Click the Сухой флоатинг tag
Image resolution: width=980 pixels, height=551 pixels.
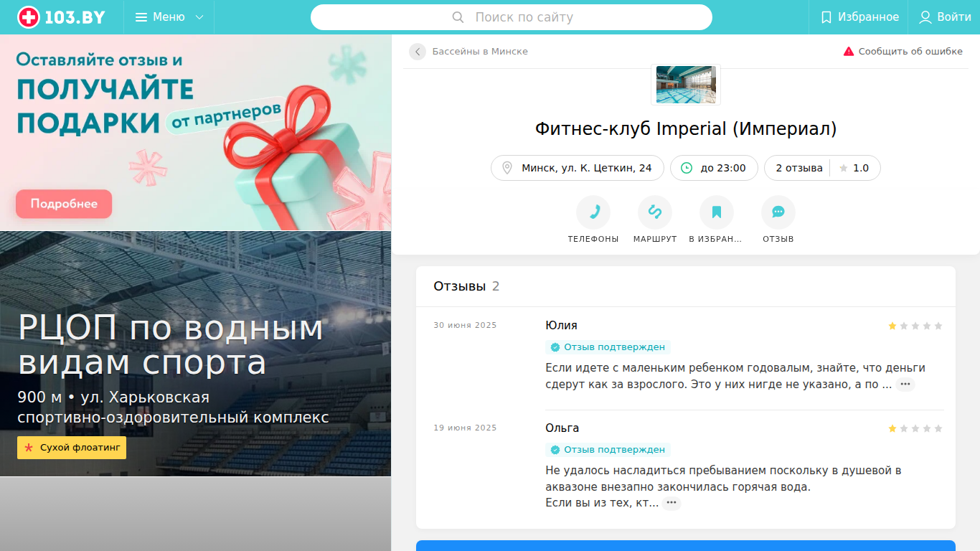tap(72, 448)
